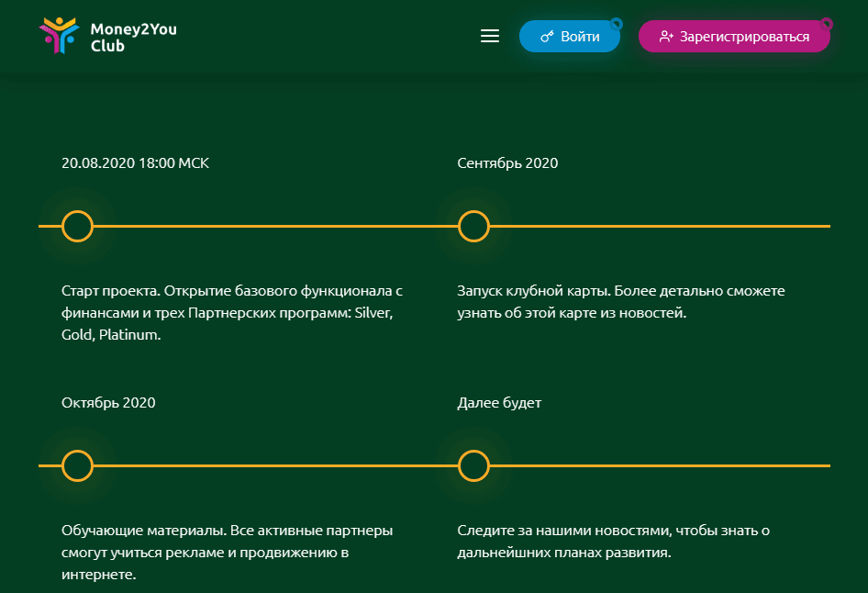Click the Money2You Club brand text
Image resolution: width=868 pixels, height=593 pixels.
[133, 37]
